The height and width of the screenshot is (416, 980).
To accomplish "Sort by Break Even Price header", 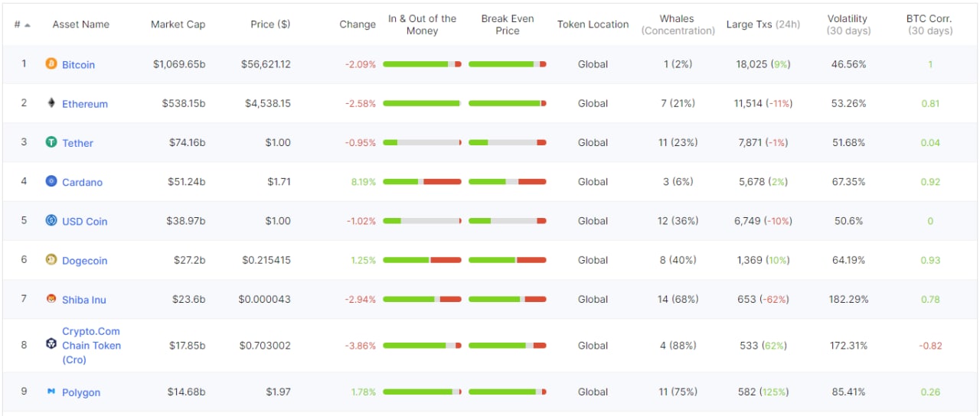I will point(507,24).
